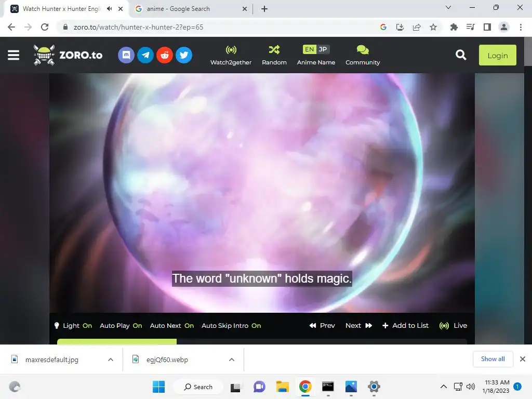This screenshot has width=532, height=399.
Task: Switch Anime Name to JP
Action: [x=323, y=49]
